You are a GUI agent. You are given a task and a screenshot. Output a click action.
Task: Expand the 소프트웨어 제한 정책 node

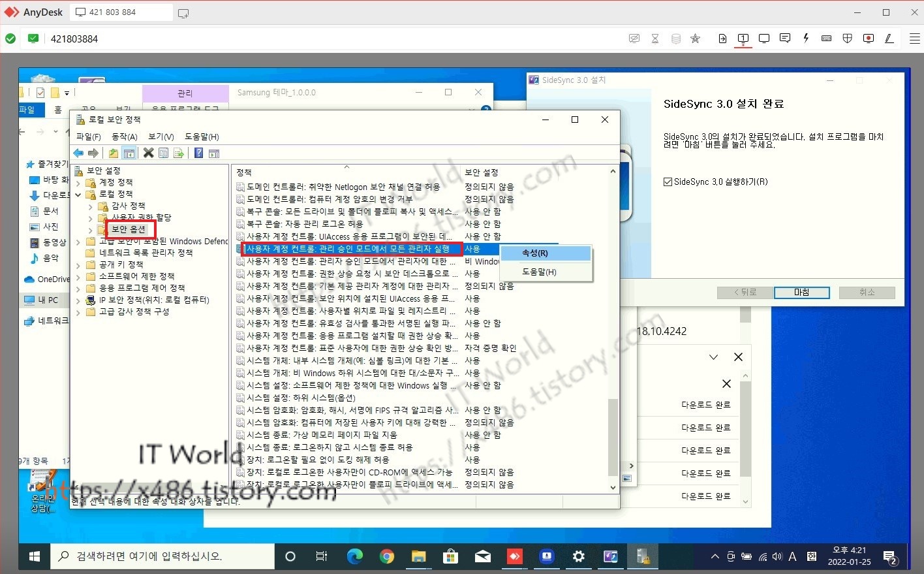79,276
